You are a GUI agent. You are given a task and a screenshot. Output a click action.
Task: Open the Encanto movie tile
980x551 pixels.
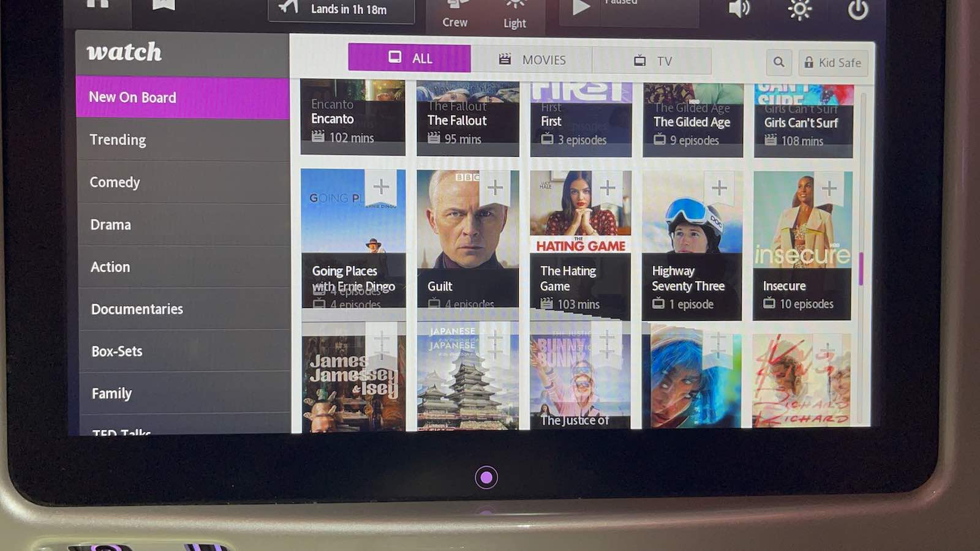[353, 117]
